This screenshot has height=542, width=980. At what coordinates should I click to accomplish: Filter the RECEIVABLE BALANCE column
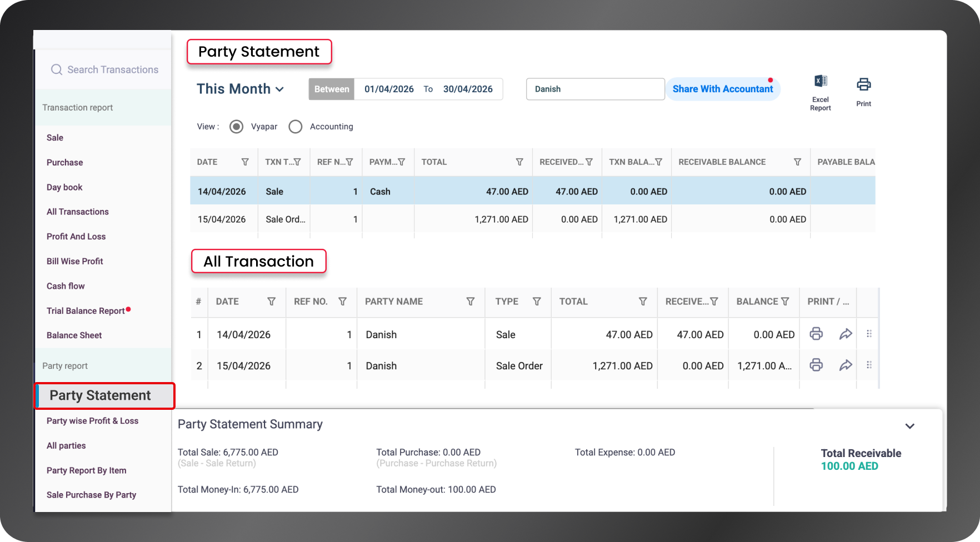[797, 162]
